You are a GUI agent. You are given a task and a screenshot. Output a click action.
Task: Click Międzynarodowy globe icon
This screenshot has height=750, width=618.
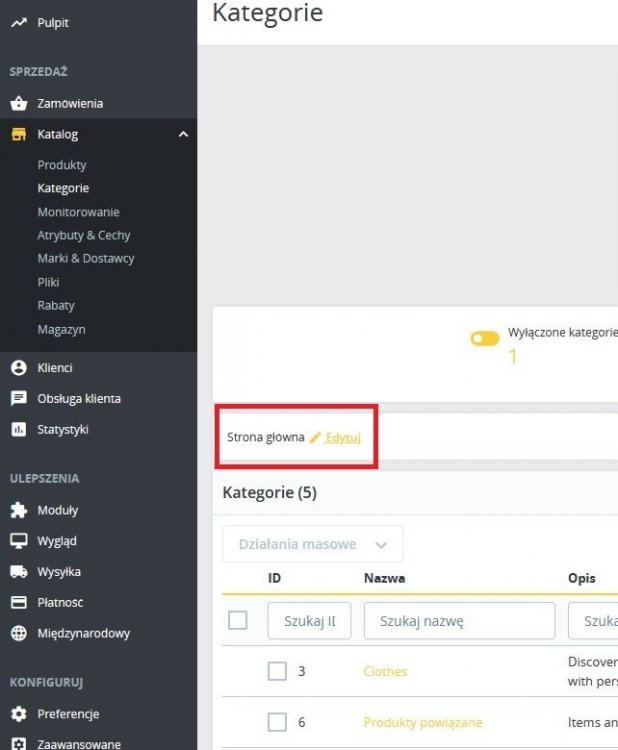pos(19,633)
